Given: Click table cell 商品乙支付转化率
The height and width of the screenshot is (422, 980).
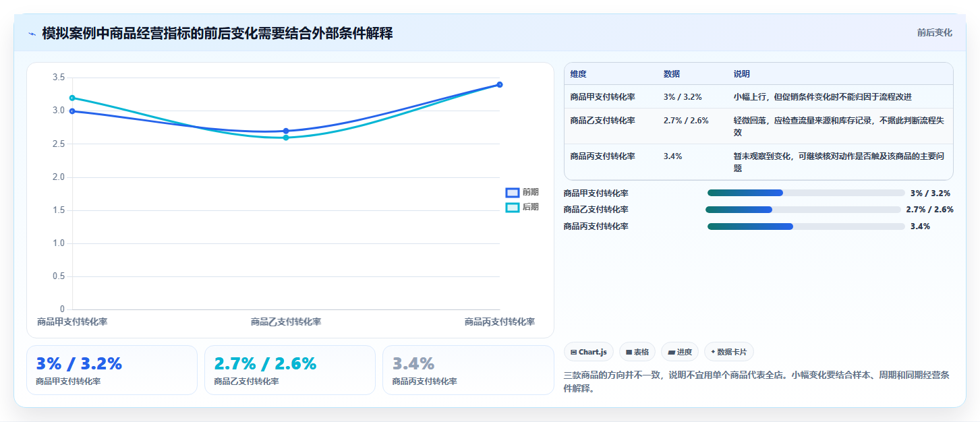Looking at the screenshot, I should [602, 121].
